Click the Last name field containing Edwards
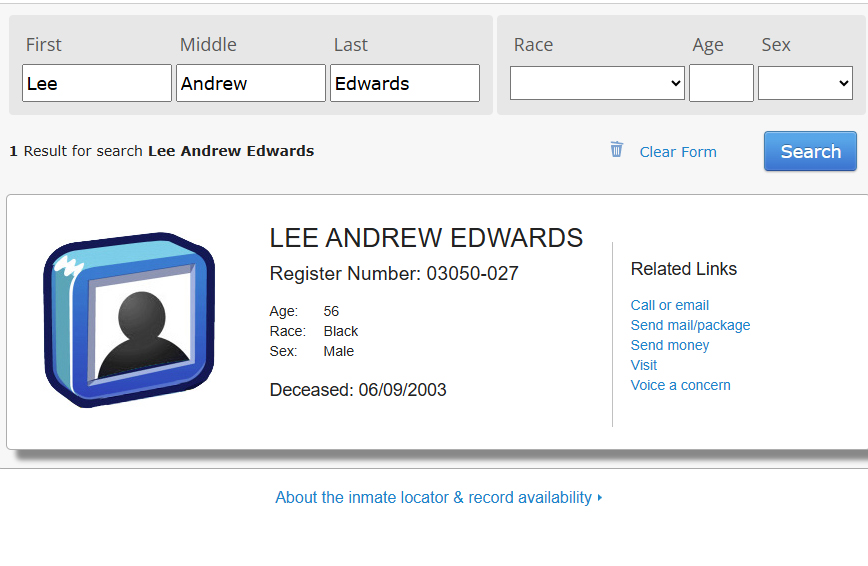Viewport: 868px width, 566px height. tap(405, 84)
